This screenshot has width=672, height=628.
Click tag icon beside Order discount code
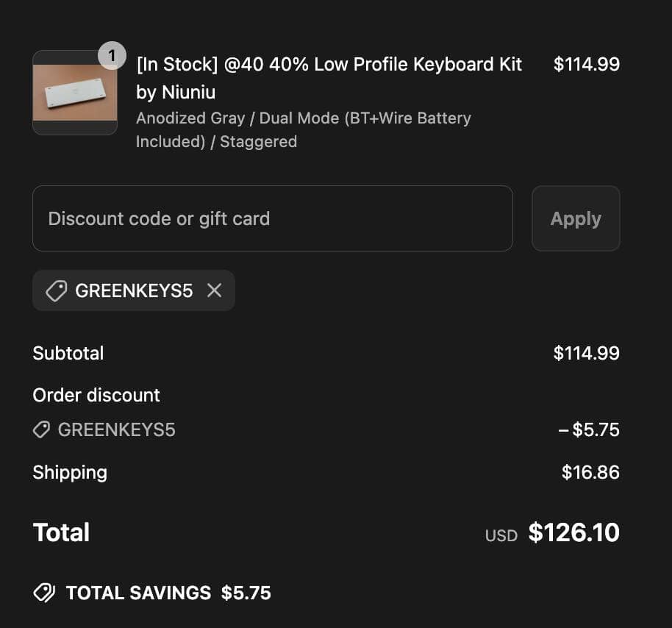click(42, 429)
